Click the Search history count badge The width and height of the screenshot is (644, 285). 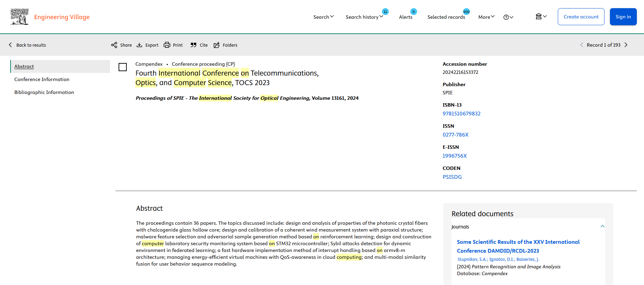pyautogui.click(x=385, y=12)
